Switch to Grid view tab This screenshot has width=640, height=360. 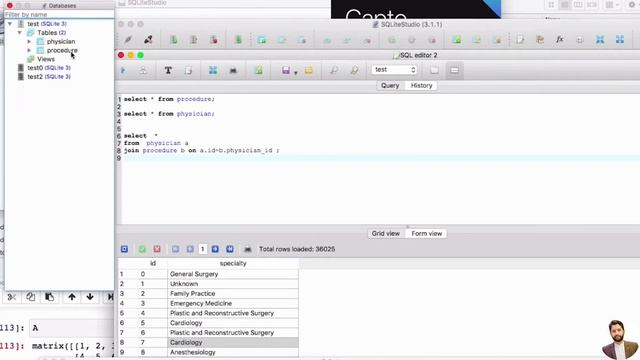pos(385,233)
